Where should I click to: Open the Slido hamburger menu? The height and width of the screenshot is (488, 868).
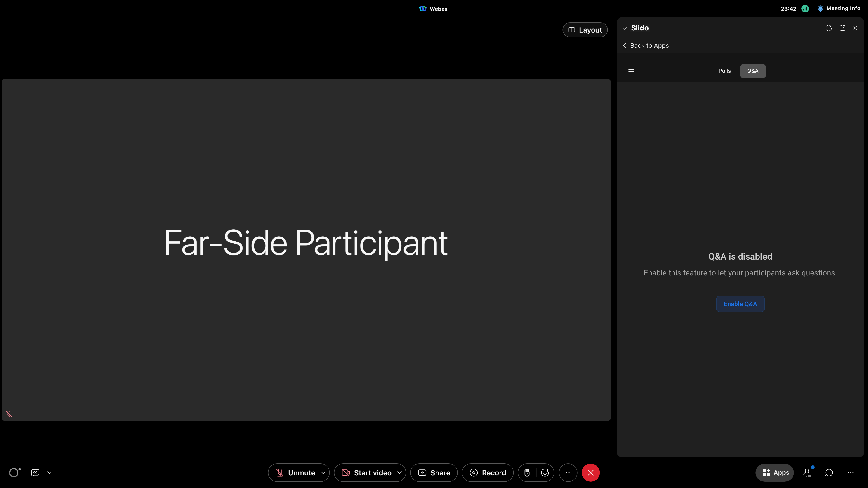point(631,71)
